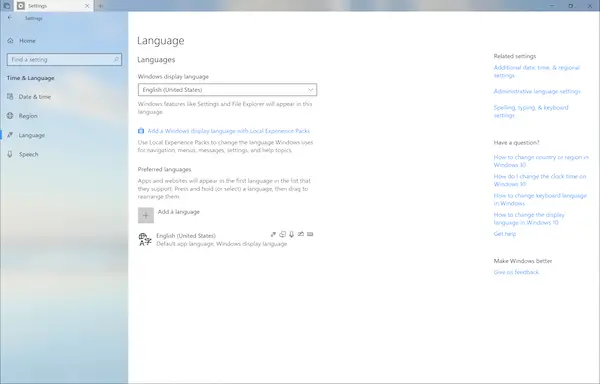Click the keyboard feature icon

pyautogui.click(x=310, y=234)
